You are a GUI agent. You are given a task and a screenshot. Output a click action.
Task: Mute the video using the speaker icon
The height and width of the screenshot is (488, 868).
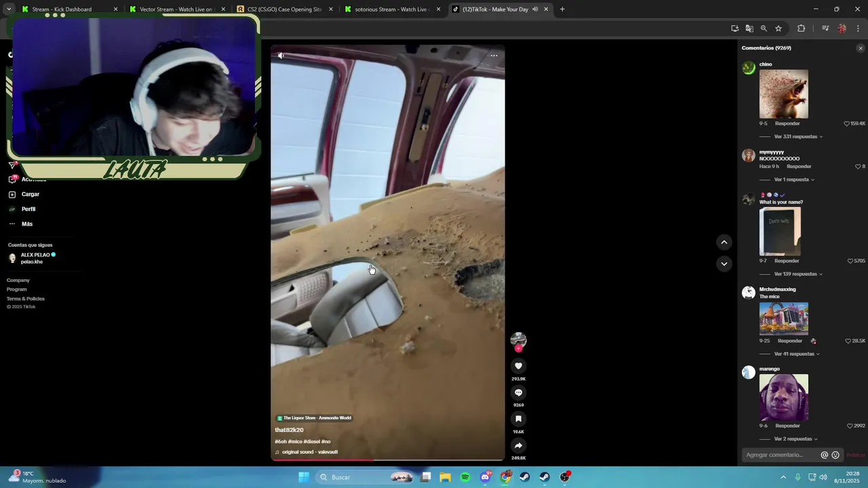(x=281, y=56)
